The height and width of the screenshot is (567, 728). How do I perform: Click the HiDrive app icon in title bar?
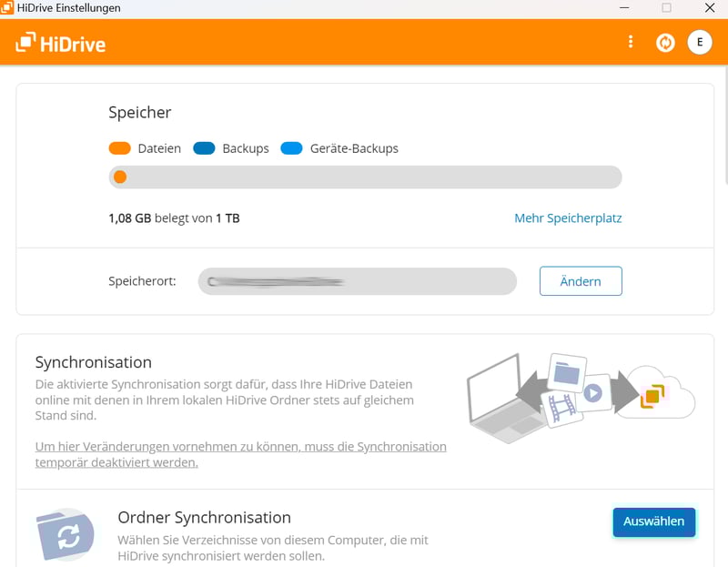coord(8,8)
